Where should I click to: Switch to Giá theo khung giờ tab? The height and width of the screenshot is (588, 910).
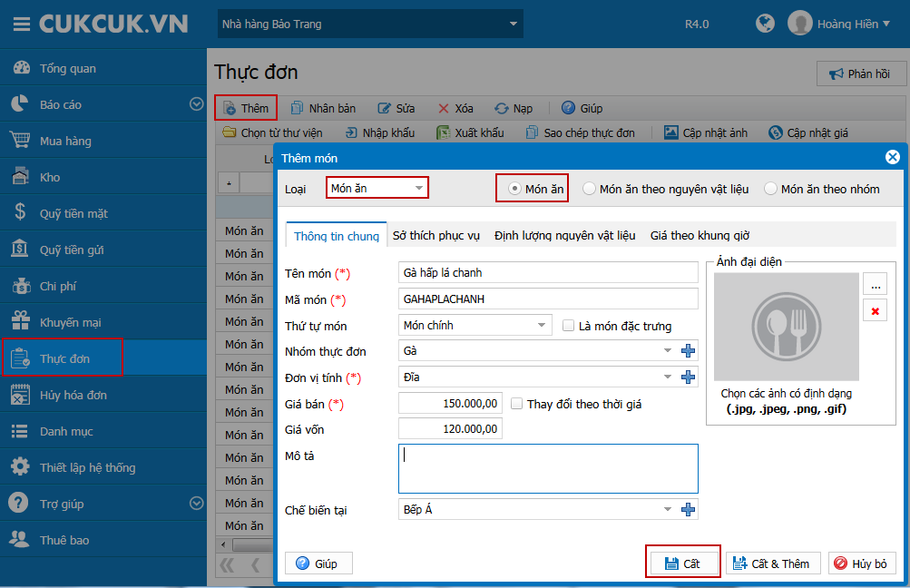tap(700, 236)
